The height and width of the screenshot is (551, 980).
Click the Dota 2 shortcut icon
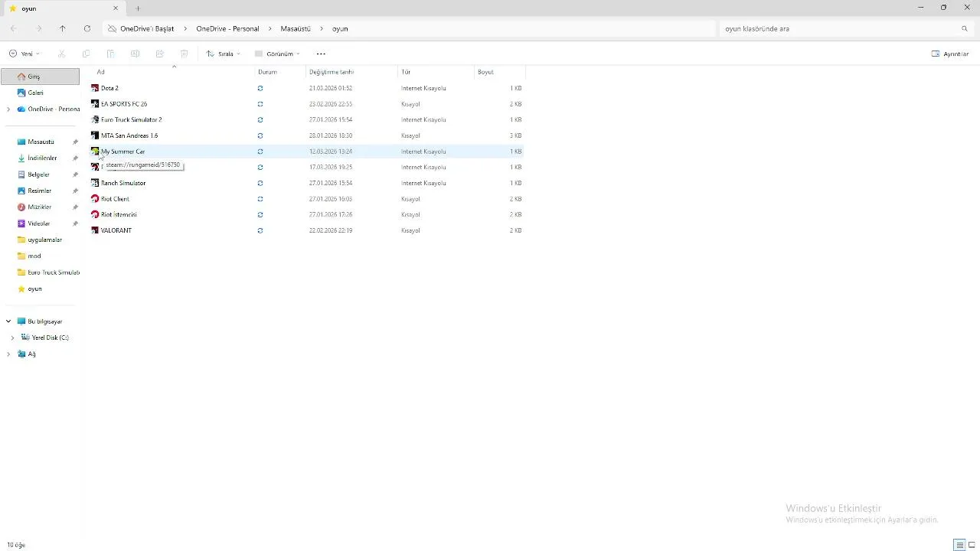coord(95,88)
